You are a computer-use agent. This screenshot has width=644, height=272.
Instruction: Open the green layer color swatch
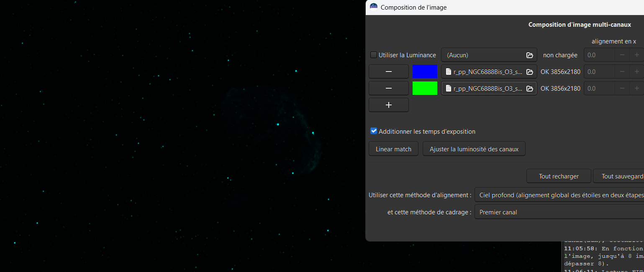coord(425,89)
